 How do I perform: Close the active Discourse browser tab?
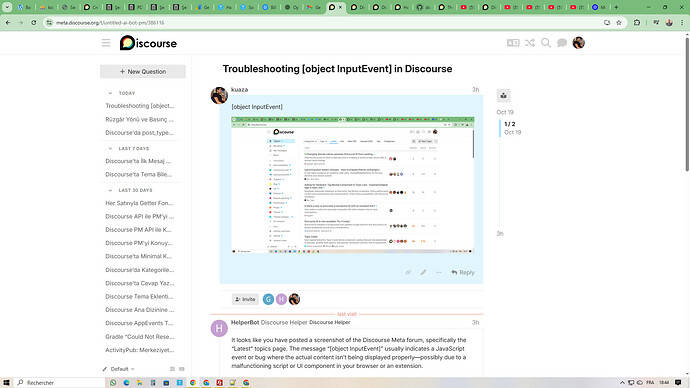pyautogui.click(x=340, y=7)
